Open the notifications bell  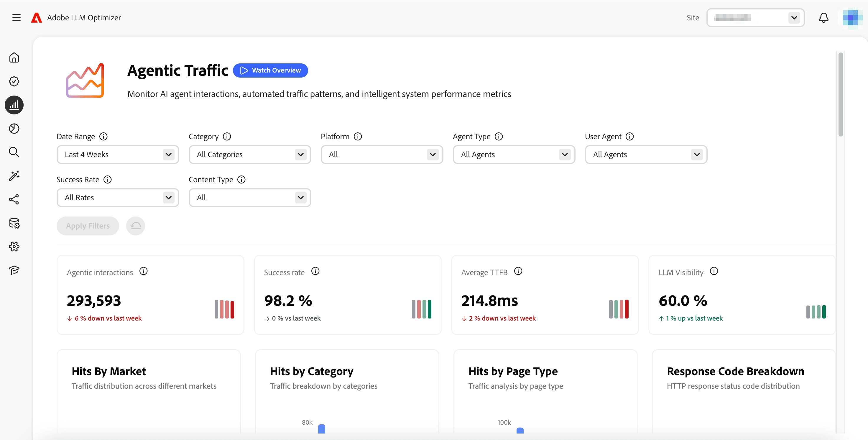(823, 17)
